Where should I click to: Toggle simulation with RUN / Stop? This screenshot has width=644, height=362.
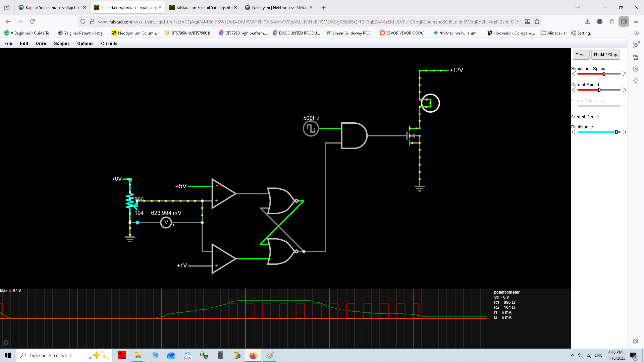[605, 55]
